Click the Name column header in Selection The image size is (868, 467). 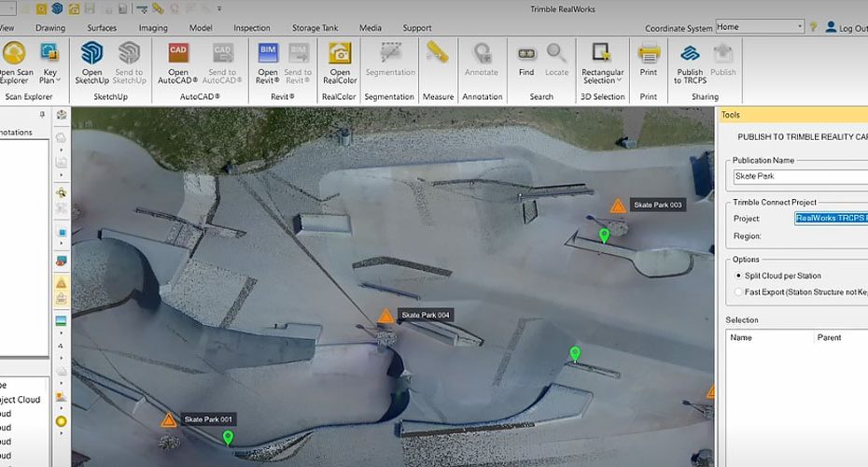click(741, 337)
